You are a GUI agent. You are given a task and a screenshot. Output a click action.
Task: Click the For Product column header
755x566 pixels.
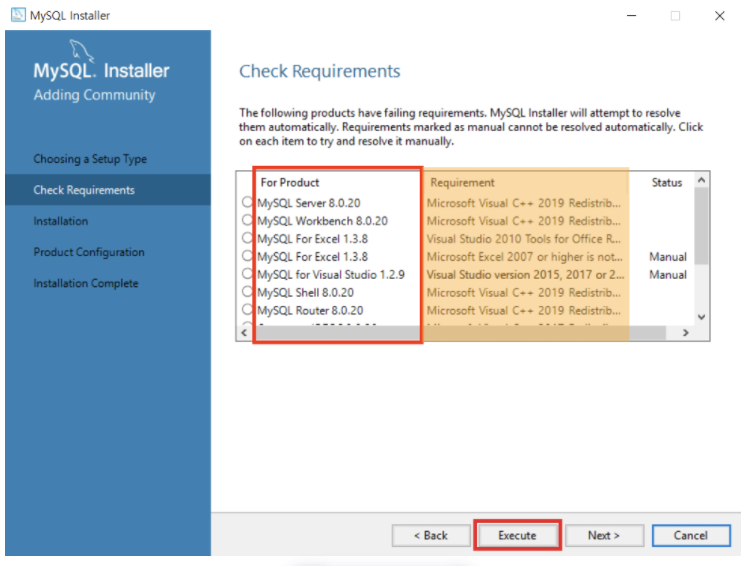(x=290, y=183)
